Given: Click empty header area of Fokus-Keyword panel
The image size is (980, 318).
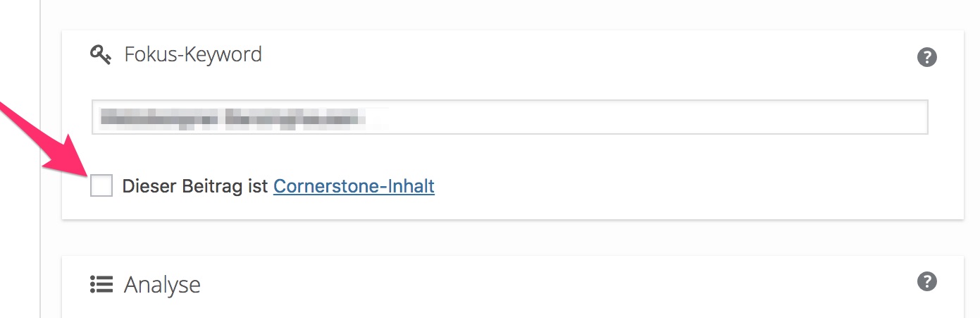Looking at the screenshot, I should (x=564, y=54).
